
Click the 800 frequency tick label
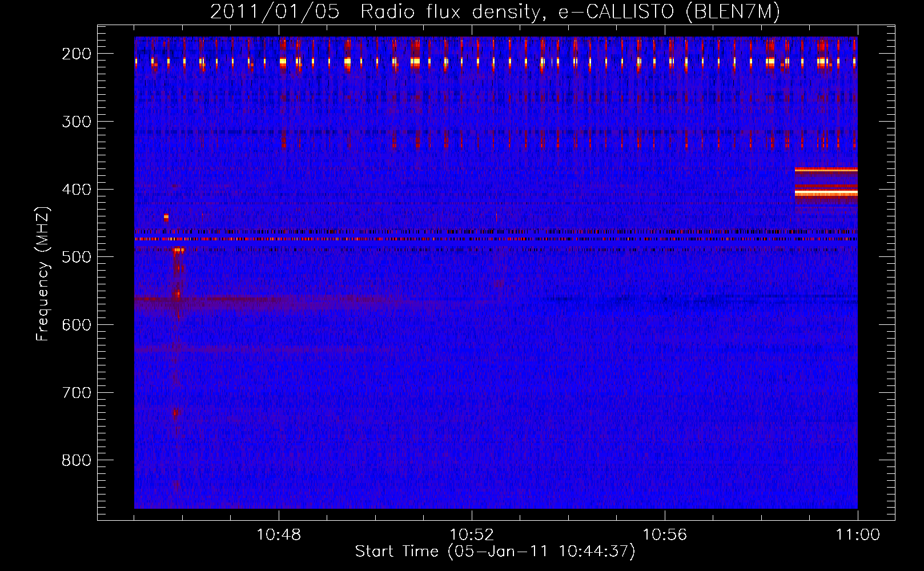[x=77, y=460]
